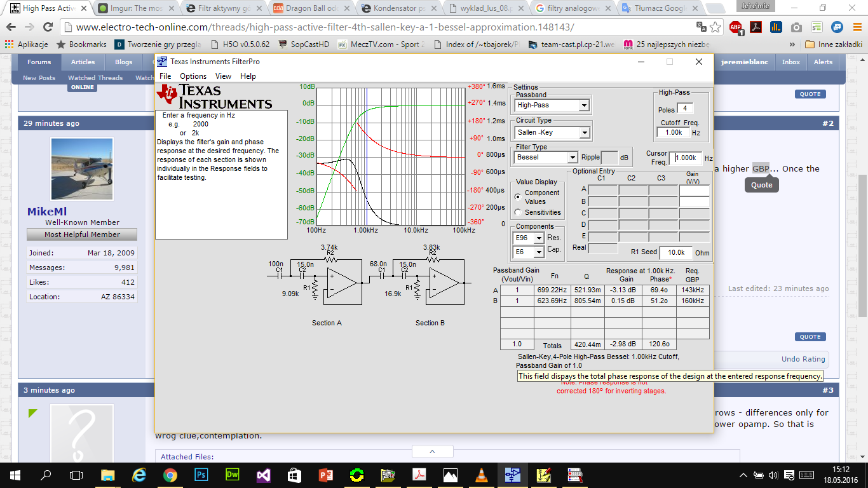This screenshot has width=868, height=488.
Task: Open the SopCastHD bookmark
Action: click(x=304, y=44)
